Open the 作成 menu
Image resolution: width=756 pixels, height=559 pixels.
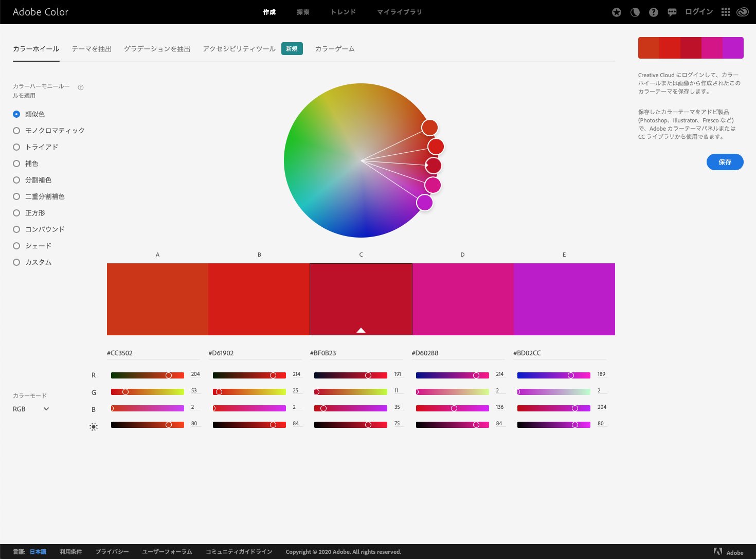point(269,12)
